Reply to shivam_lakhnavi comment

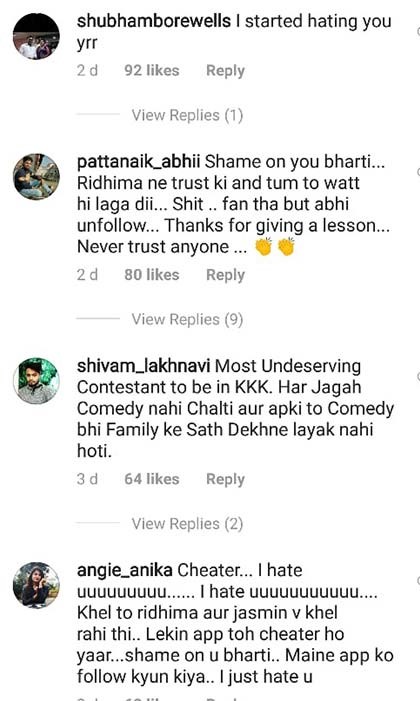(225, 479)
